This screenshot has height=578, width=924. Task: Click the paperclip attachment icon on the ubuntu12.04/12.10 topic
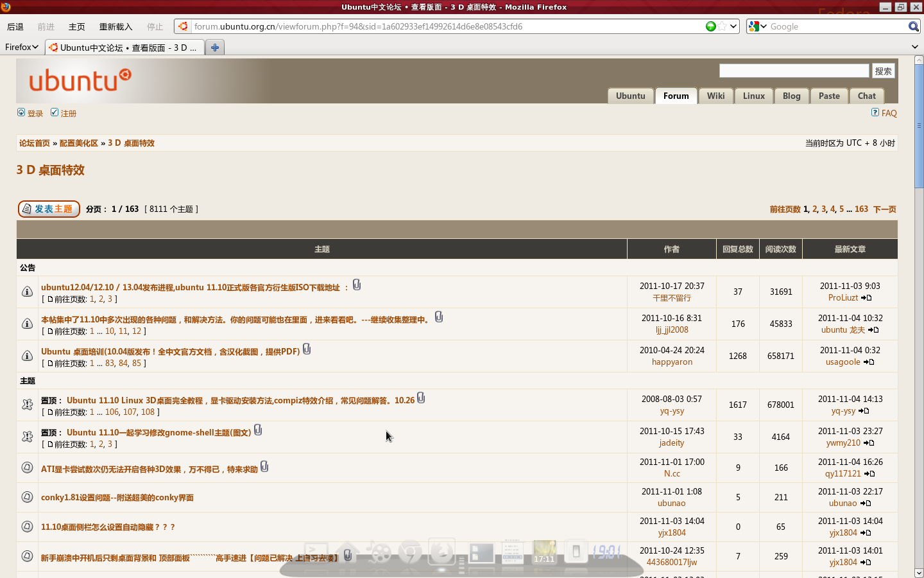click(357, 285)
